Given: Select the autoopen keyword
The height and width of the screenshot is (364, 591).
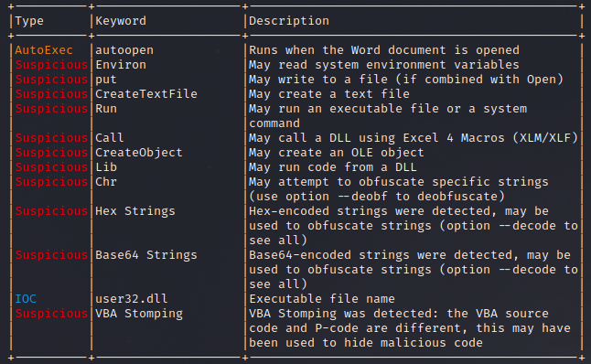Looking at the screenshot, I should coord(124,51).
